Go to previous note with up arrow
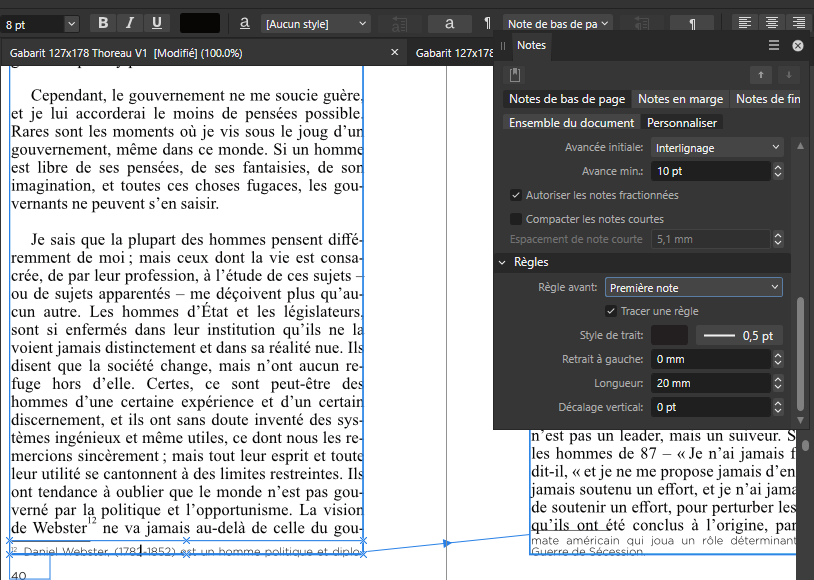Image resolution: width=814 pixels, height=580 pixels. [x=761, y=75]
